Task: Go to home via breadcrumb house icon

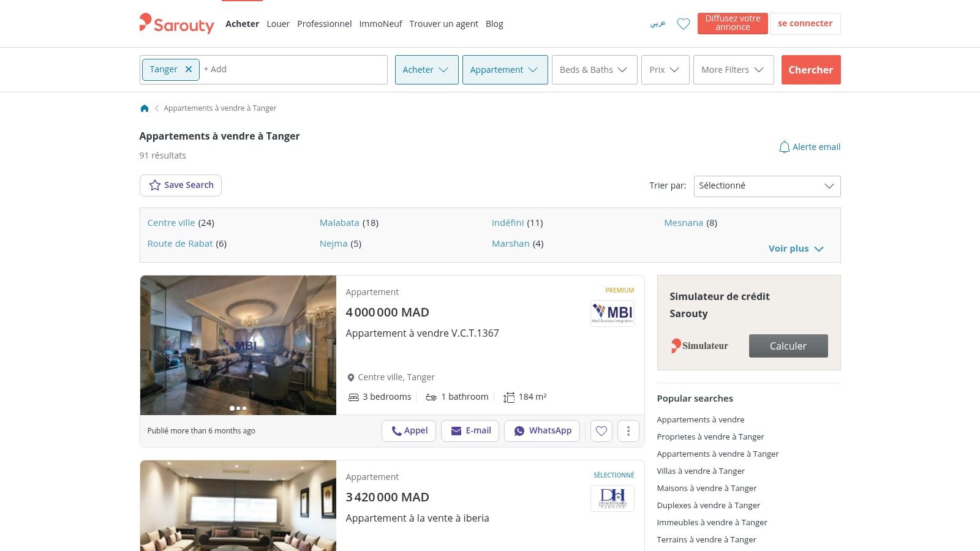Action: tap(145, 108)
